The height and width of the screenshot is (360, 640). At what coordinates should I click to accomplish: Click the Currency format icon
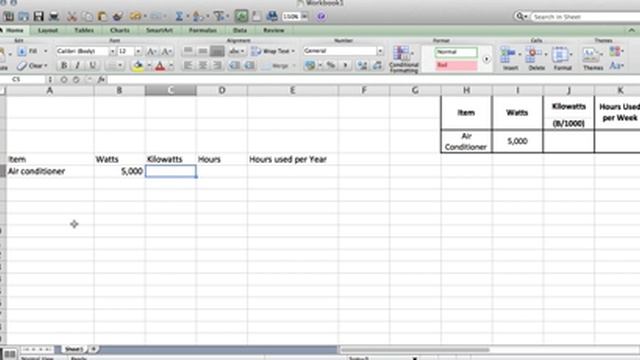point(310,65)
